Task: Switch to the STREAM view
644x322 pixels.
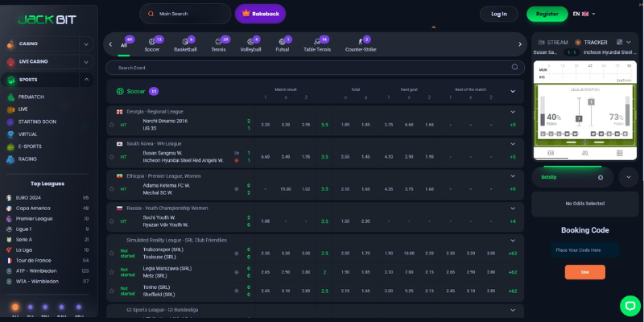Action: 553,43
